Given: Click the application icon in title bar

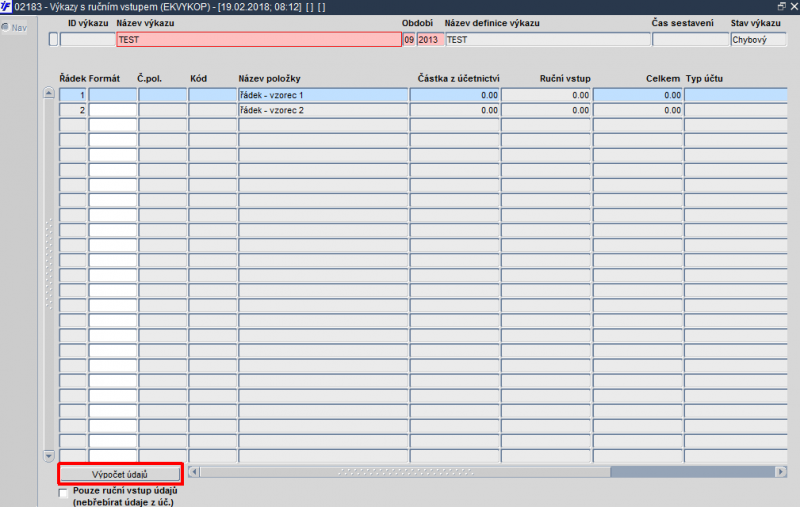Looking at the screenshot, I should pyautogui.click(x=6, y=7).
